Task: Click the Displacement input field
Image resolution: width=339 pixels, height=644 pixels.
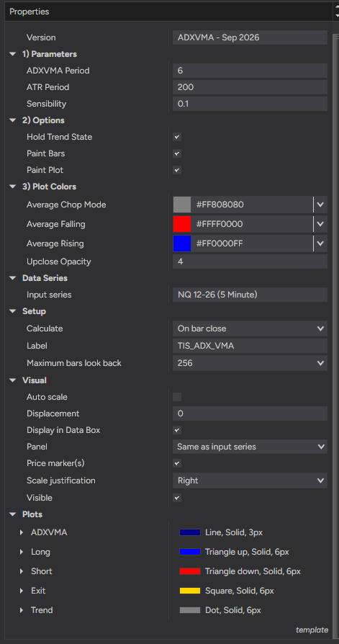Action: click(x=250, y=413)
